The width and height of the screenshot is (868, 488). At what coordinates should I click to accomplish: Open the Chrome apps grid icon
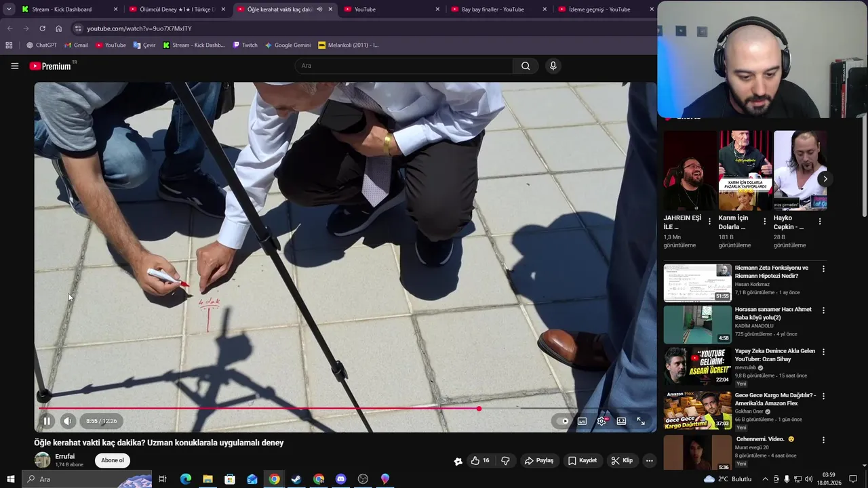click(9, 45)
